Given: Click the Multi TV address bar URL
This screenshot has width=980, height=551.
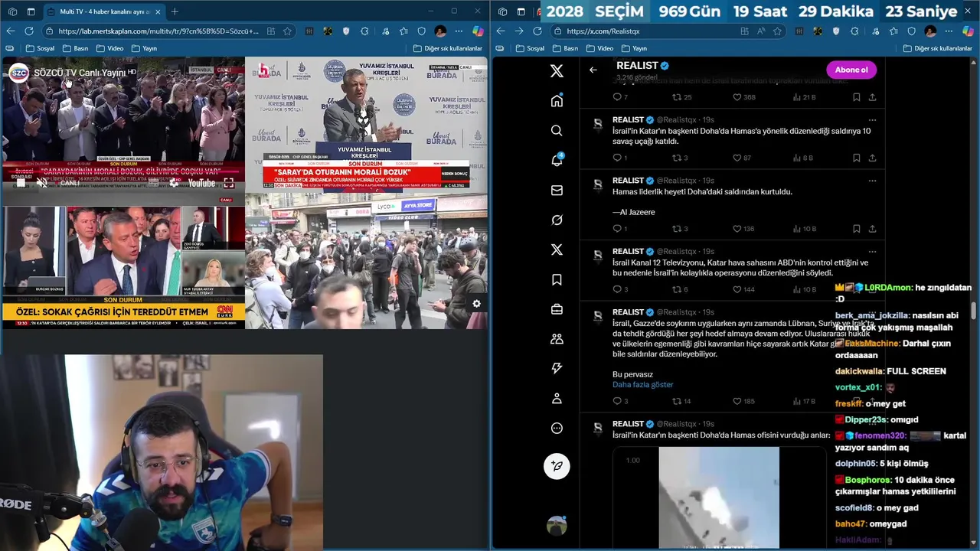Looking at the screenshot, I should [x=158, y=31].
